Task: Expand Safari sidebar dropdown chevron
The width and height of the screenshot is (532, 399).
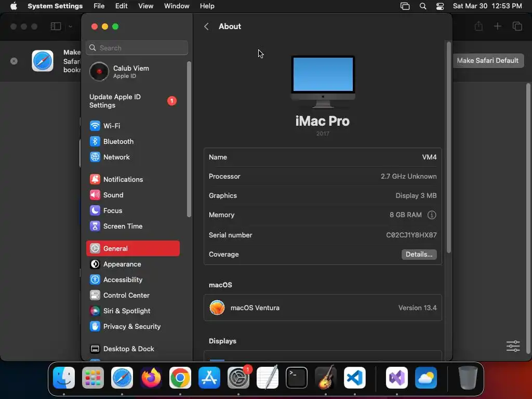Action: 70,26
